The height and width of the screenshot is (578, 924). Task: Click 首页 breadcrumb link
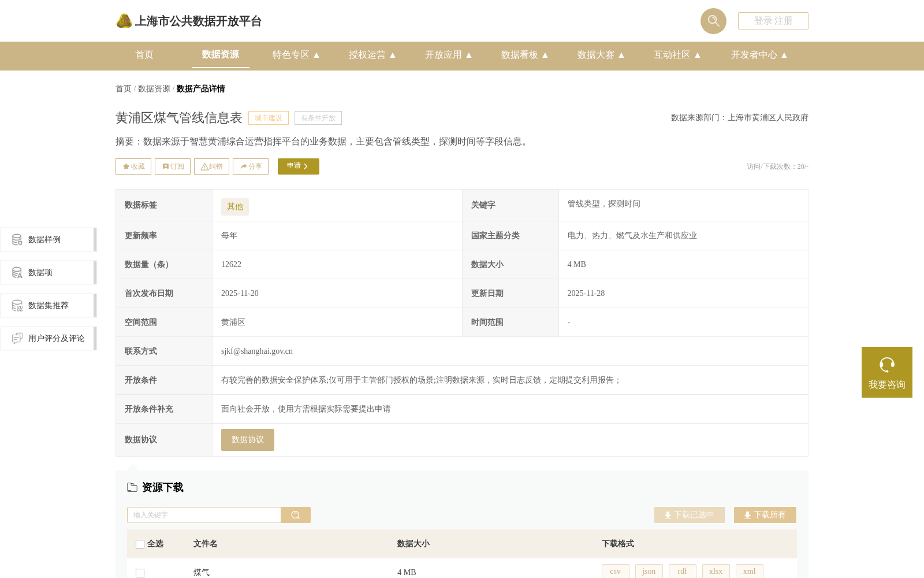(124, 88)
